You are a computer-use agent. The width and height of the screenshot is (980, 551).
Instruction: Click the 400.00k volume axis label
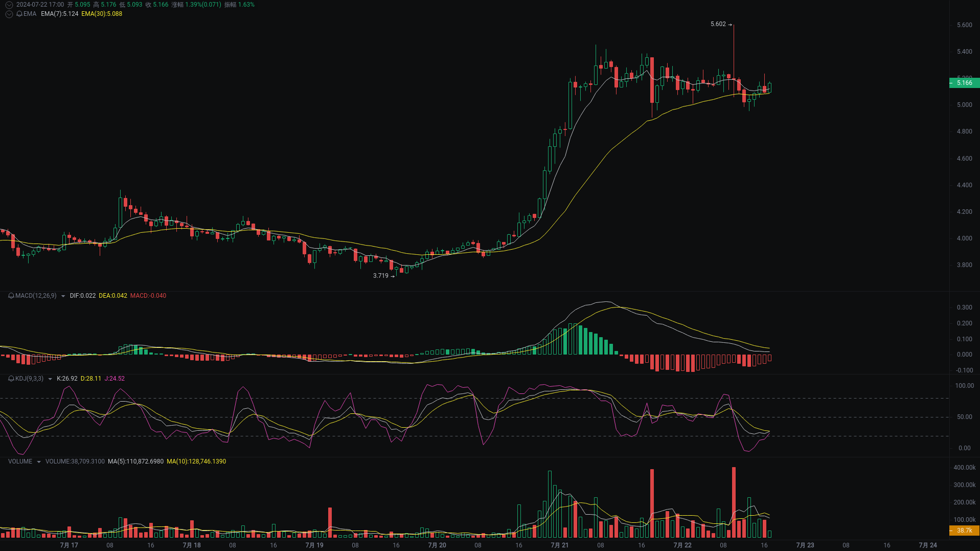(x=965, y=468)
